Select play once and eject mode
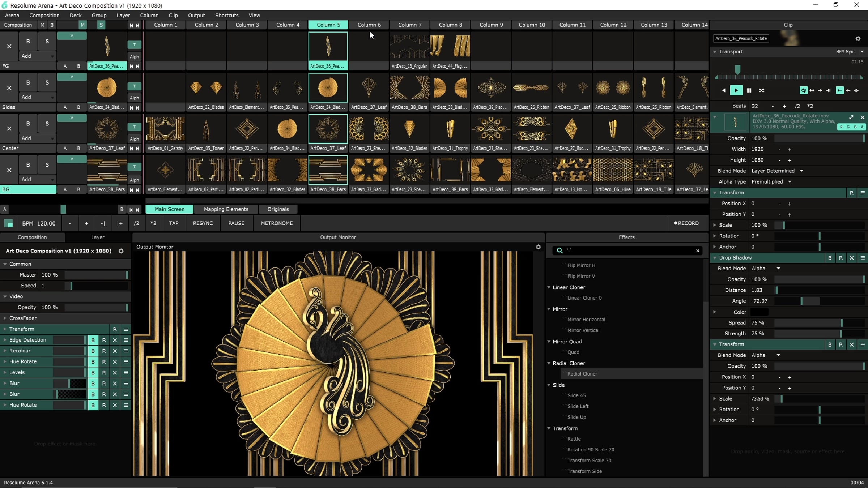 [820, 90]
